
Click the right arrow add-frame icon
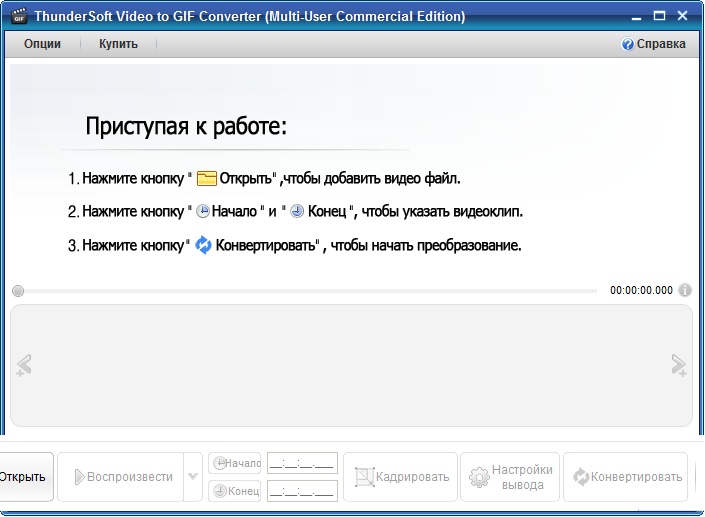679,365
